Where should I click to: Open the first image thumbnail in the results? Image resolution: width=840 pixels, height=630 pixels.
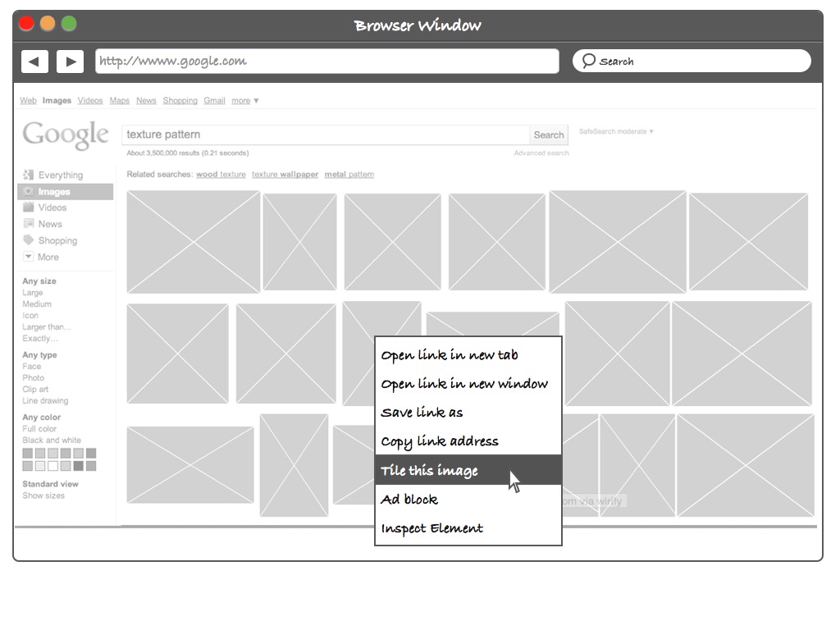[193, 242]
